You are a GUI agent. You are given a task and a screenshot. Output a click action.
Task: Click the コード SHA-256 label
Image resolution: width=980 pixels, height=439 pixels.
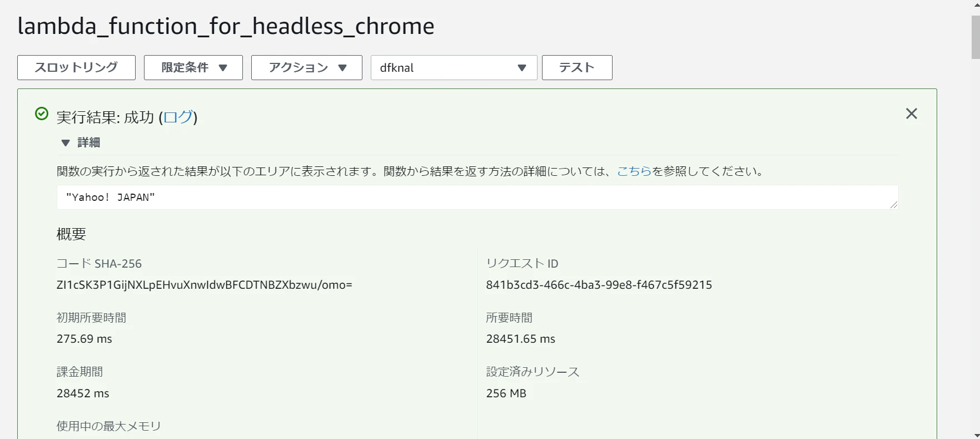(100, 263)
